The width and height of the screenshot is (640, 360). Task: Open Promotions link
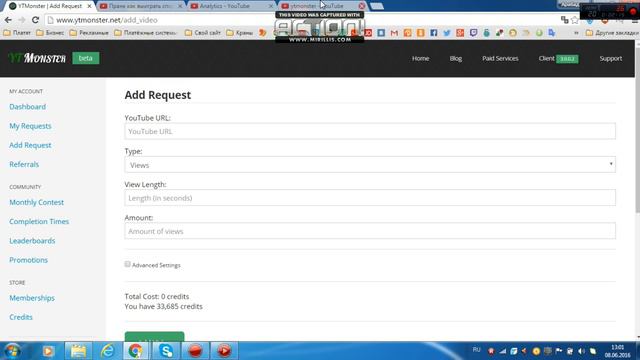pos(29,260)
